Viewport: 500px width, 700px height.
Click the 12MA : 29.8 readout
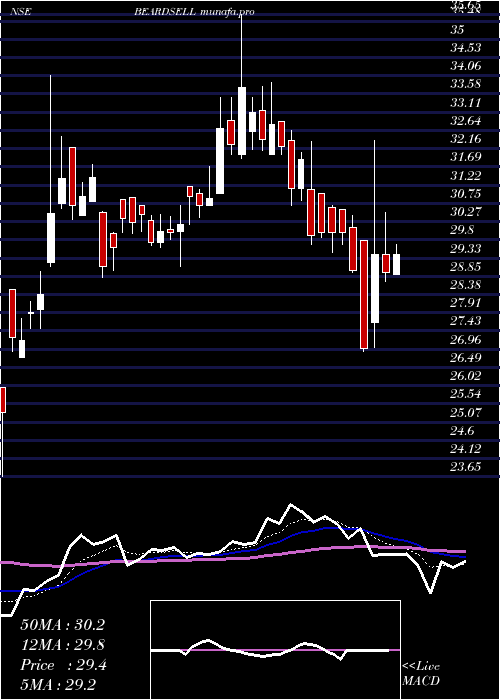[x=62, y=645]
